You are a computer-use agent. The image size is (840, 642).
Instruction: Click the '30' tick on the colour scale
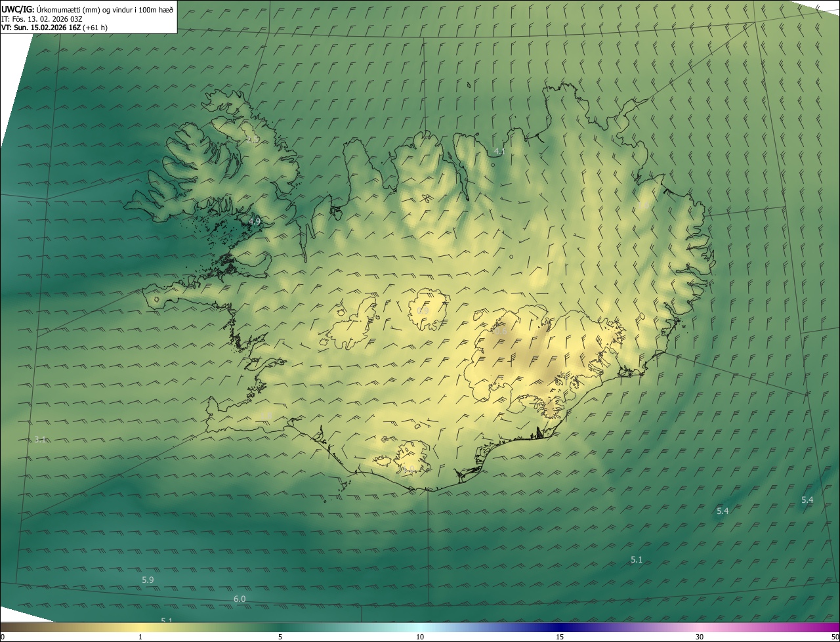[700, 637]
